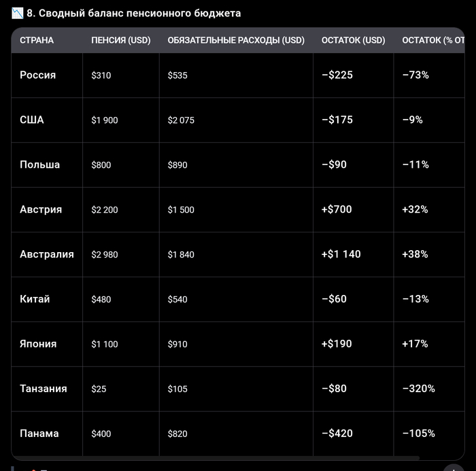Click the partially visible "ОСТАТОК (%" header
Screen dimensions: 476x471
pos(433,40)
